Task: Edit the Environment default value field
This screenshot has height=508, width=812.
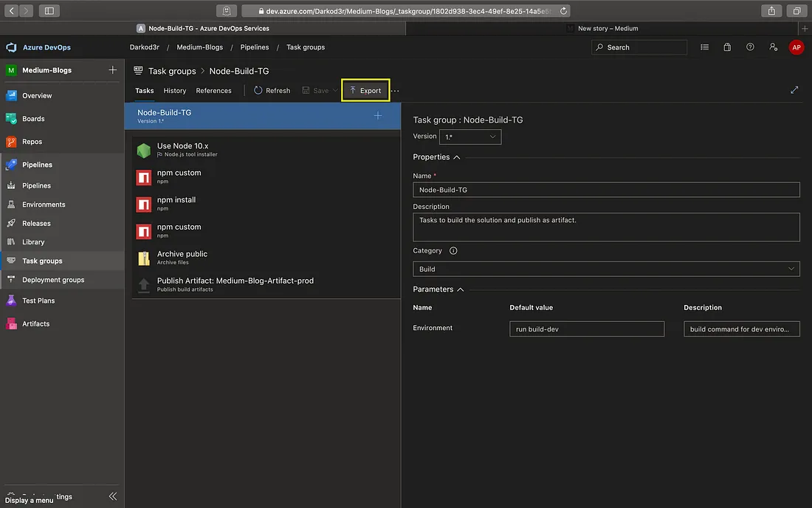Action: 587,329
